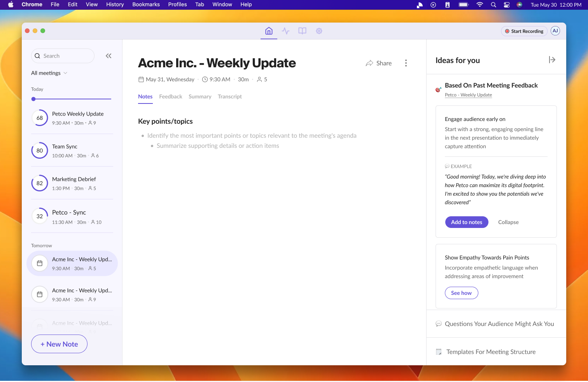Open the book library icon
The image size is (588, 382).
tap(302, 31)
